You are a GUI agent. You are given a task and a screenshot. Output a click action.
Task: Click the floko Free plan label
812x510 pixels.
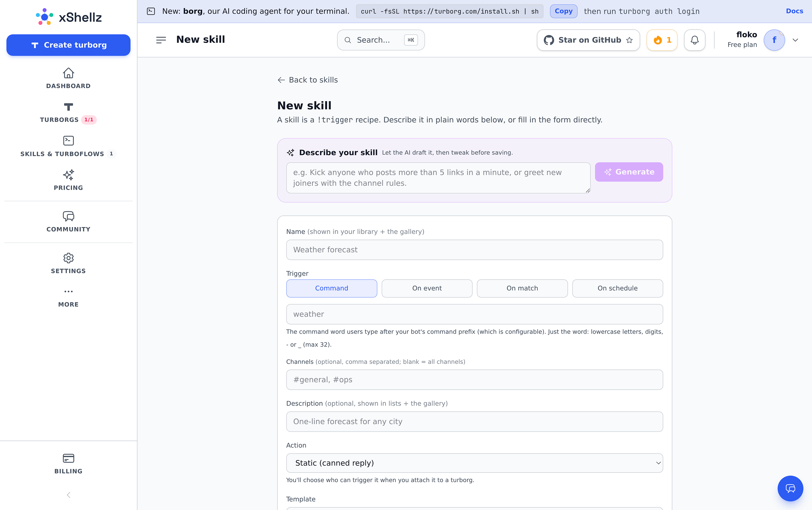tap(742, 39)
